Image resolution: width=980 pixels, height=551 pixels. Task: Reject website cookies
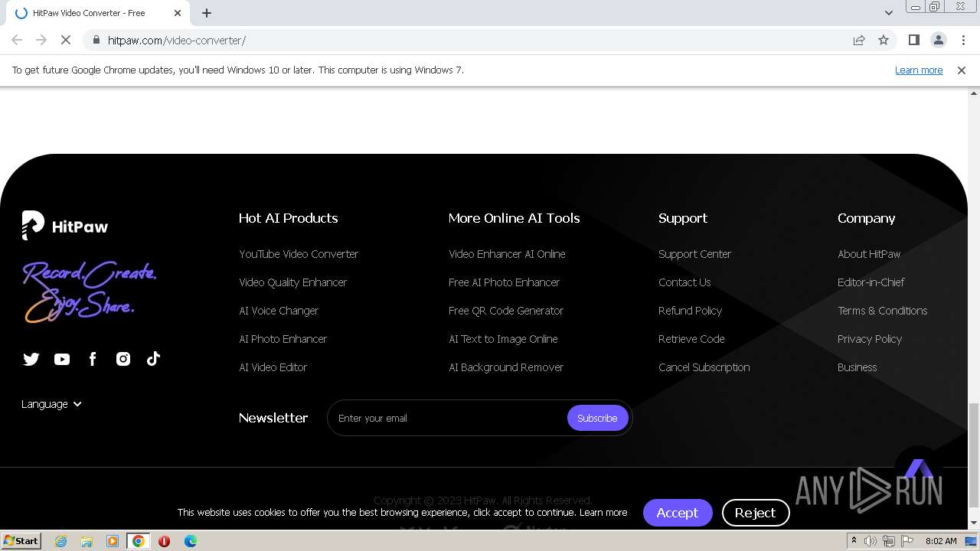click(x=756, y=513)
